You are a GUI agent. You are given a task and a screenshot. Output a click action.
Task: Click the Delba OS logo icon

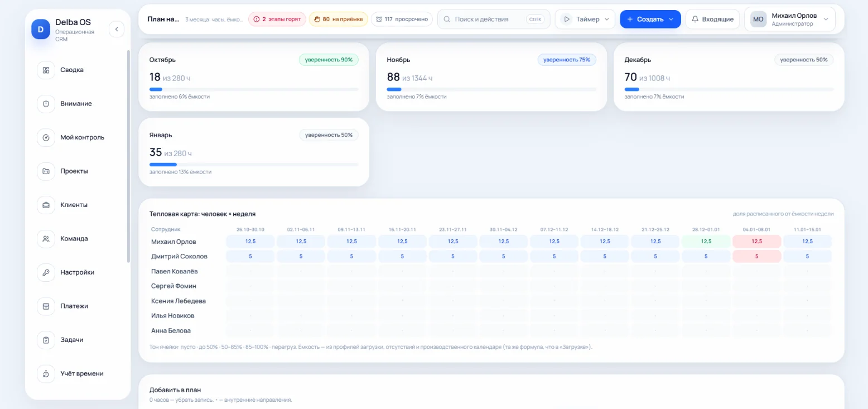click(x=41, y=29)
